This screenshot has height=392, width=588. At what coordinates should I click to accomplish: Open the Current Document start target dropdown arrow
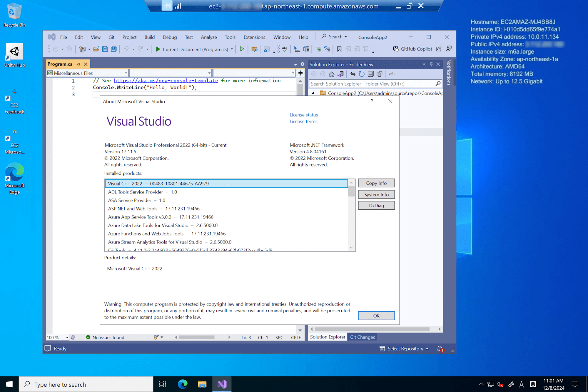tap(232, 49)
